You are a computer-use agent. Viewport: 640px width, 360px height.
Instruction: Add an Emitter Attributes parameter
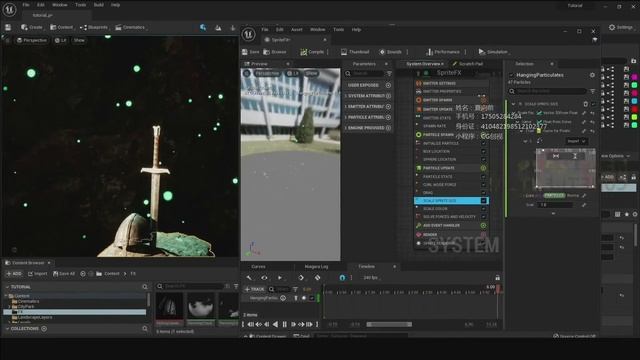pos(388,107)
